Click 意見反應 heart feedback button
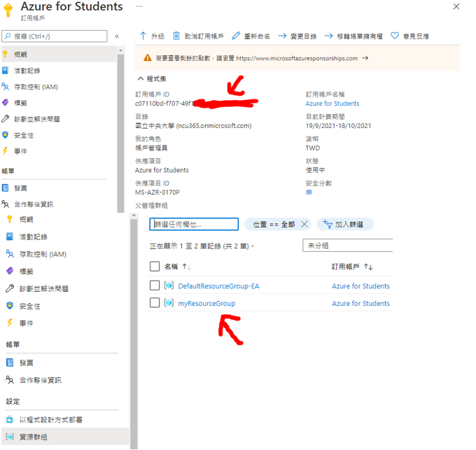The width and height of the screenshot is (476, 450). click(409, 36)
